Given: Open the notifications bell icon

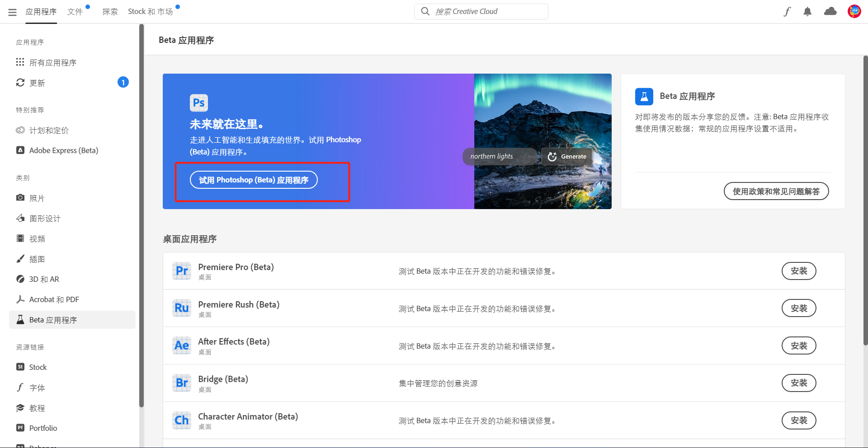Looking at the screenshot, I should click(x=807, y=12).
